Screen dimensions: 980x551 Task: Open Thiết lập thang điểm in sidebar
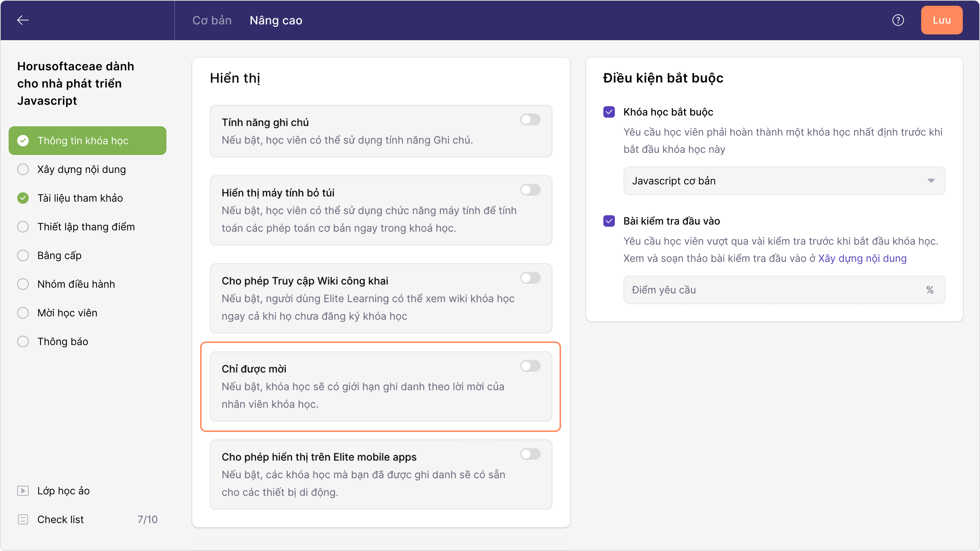(86, 227)
